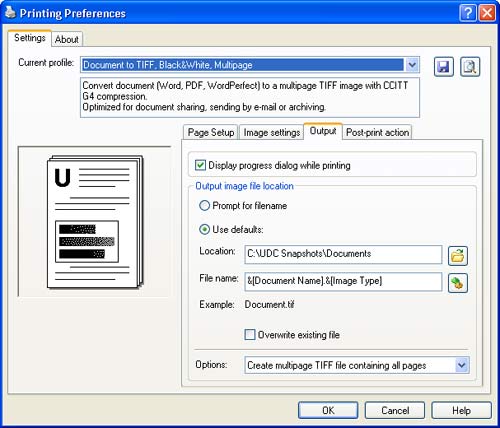Expand the Options multipage TIFF dropdown
This screenshot has width=500, height=428.
[462, 365]
